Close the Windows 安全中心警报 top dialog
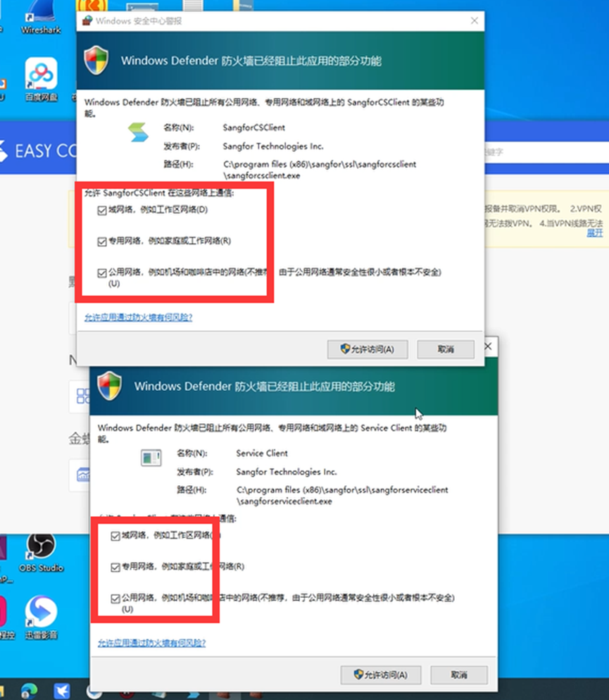The image size is (609, 700). tap(472, 21)
